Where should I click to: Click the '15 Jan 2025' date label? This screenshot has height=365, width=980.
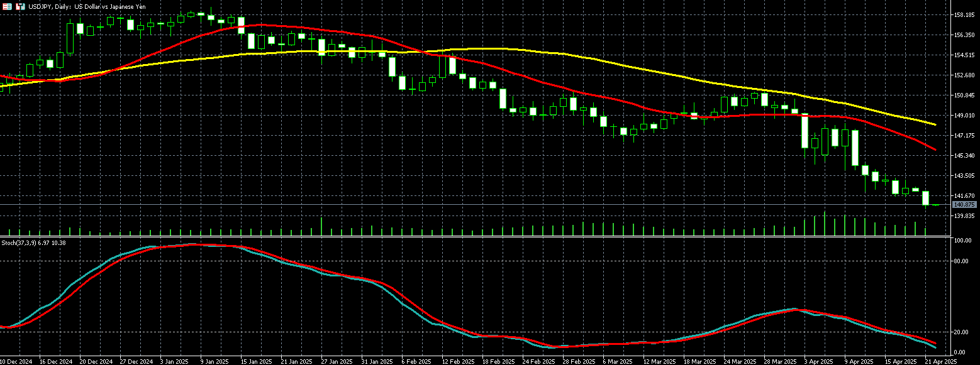tap(257, 361)
